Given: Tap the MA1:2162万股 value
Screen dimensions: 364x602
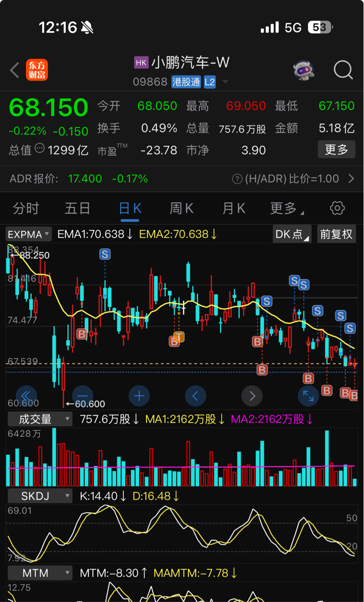Looking at the screenshot, I should 185,419.
